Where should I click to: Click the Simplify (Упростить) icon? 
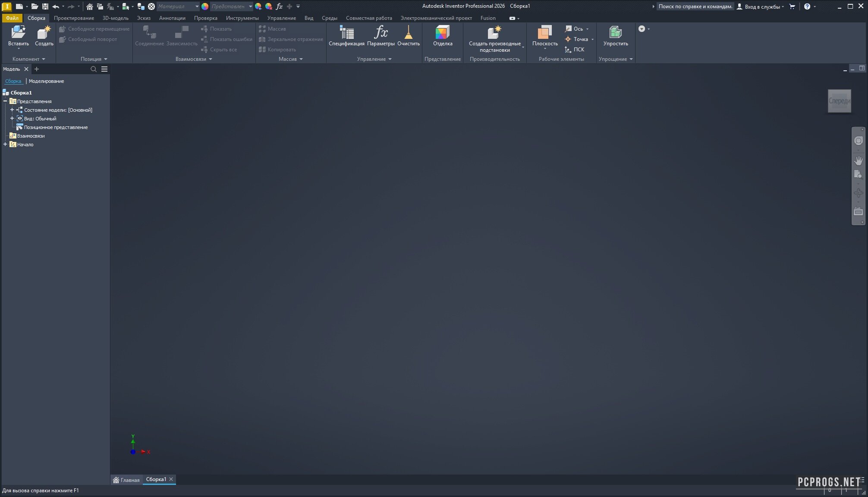click(x=615, y=33)
